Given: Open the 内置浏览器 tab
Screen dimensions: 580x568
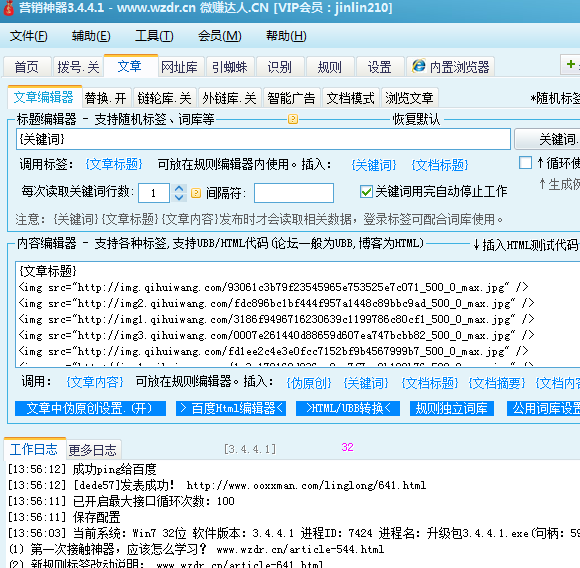Looking at the screenshot, I should pos(451,67).
